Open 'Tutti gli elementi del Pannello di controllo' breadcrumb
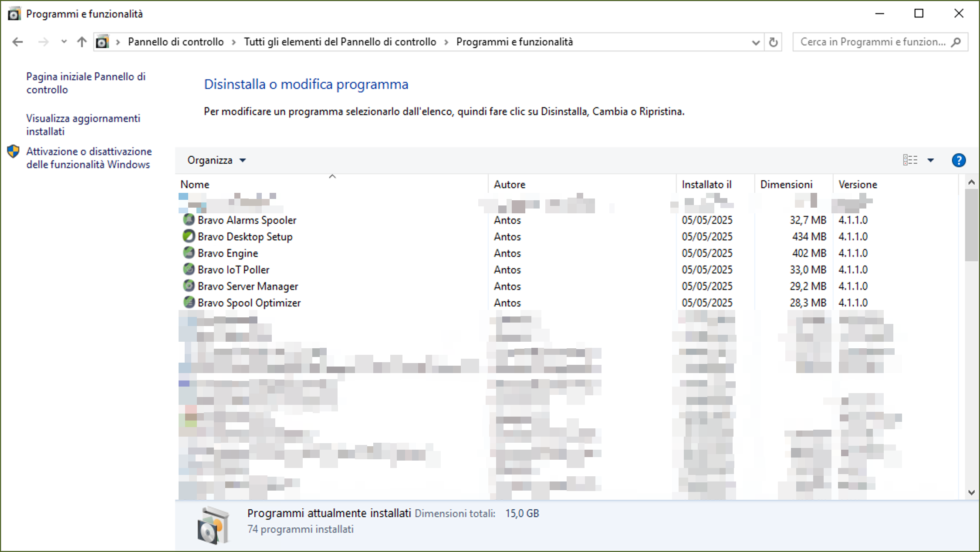Image resolution: width=980 pixels, height=552 pixels. [x=340, y=42]
